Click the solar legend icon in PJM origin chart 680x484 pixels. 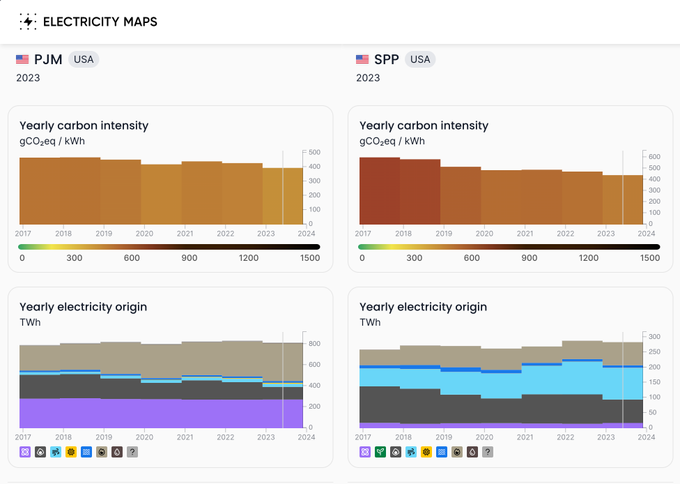(71, 452)
